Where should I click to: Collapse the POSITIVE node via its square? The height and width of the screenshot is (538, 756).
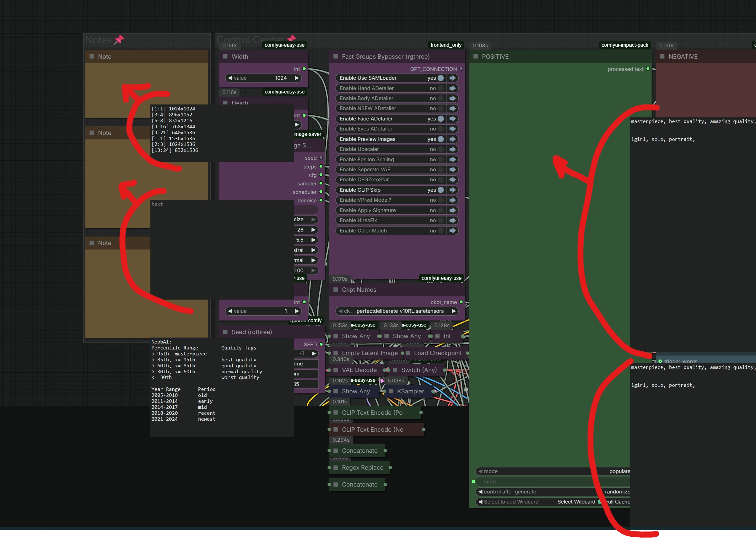(476, 57)
